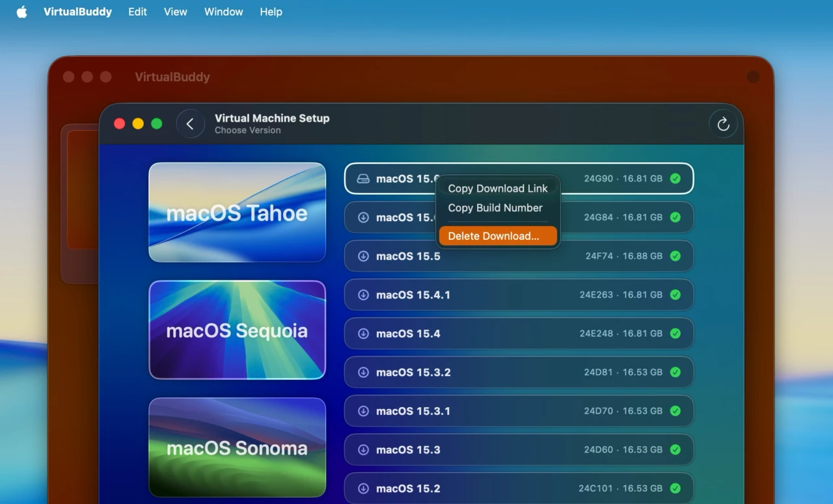This screenshot has width=833, height=504.
Task: Click download icon beside macOS 15.5
Action: click(x=363, y=256)
